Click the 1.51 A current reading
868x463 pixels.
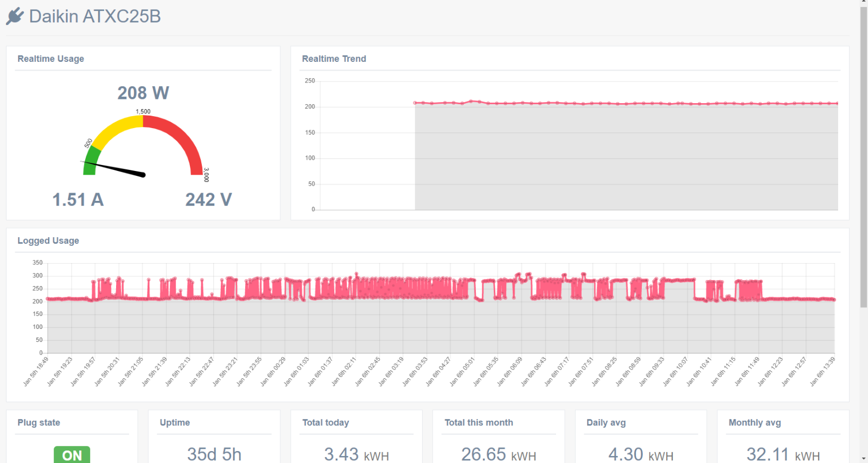(78, 200)
